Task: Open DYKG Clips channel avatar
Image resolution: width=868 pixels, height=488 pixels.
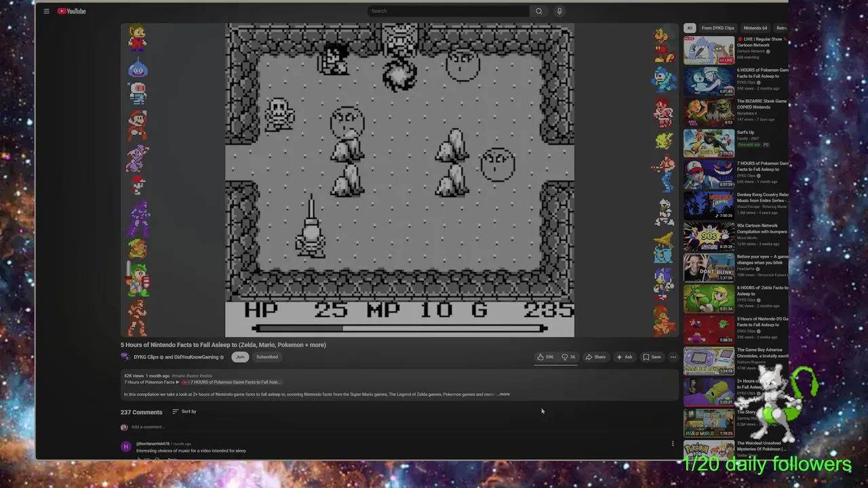Action: point(125,357)
